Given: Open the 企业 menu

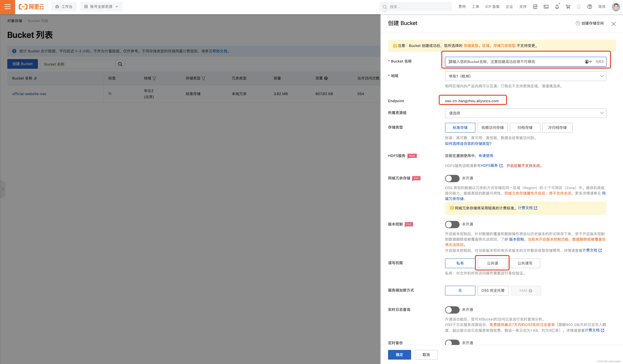Looking at the screenshot, I should 509,7.
